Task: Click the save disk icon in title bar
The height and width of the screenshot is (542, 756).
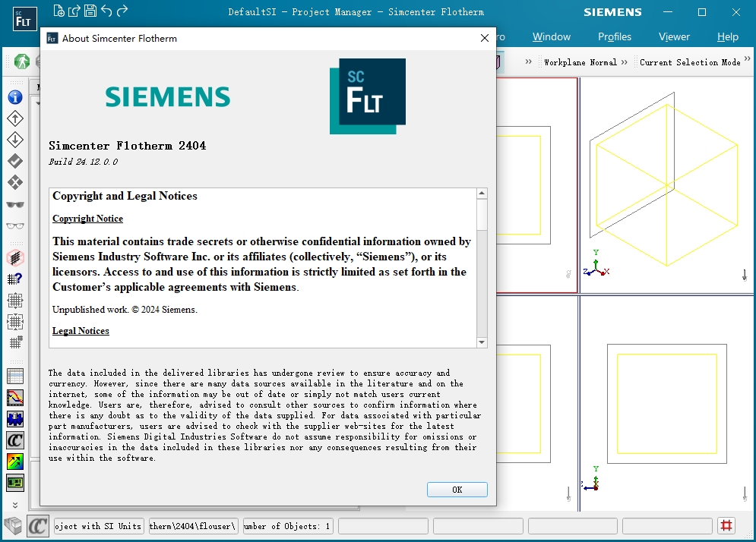Action: point(90,11)
